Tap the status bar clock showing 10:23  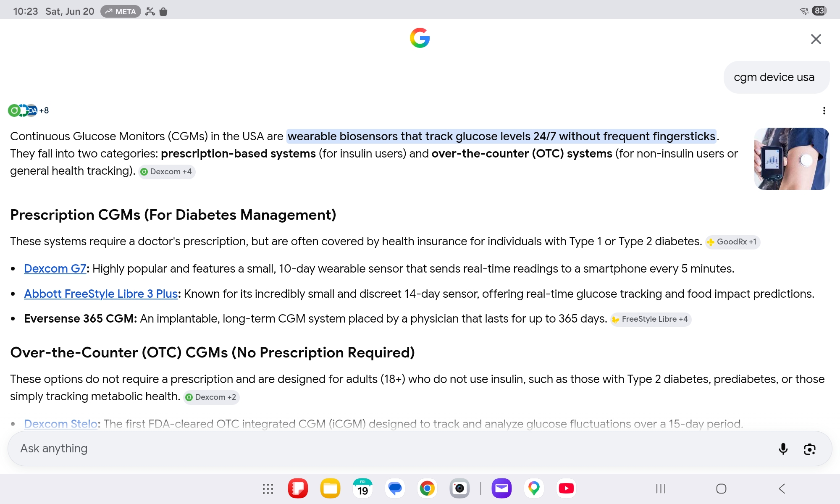[x=26, y=11]
